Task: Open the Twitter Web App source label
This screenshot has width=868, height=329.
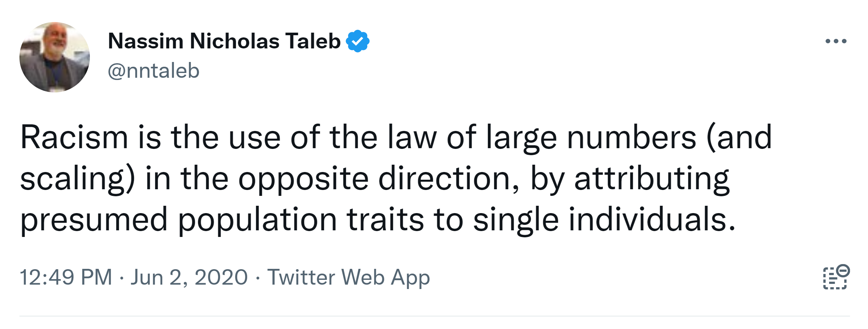Action: (x=349, y=277)
